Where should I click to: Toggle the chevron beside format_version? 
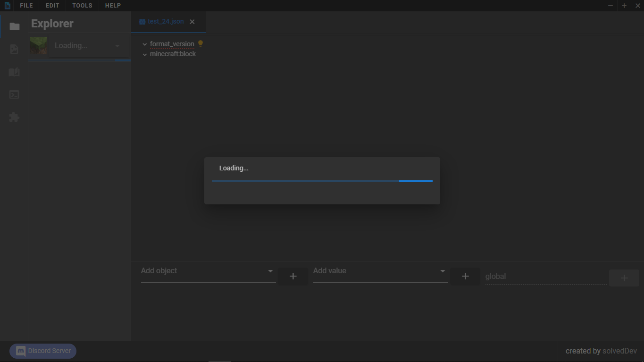coord(145,44)
